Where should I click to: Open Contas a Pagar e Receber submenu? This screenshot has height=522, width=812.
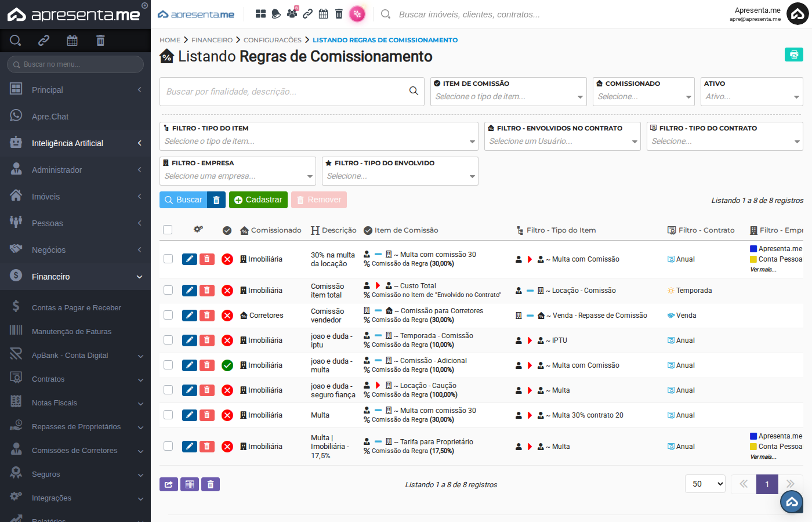tap(75, 307)
